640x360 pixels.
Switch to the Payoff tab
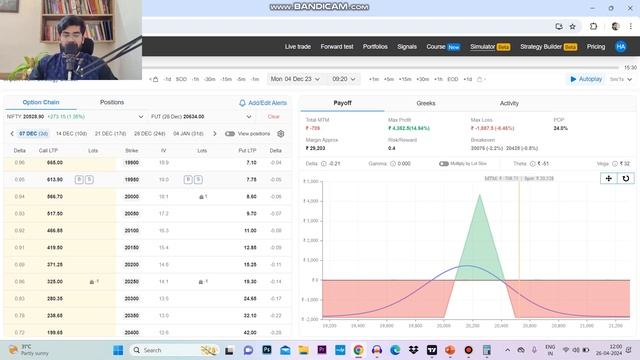pyautogui.click(x=342, y=103)
